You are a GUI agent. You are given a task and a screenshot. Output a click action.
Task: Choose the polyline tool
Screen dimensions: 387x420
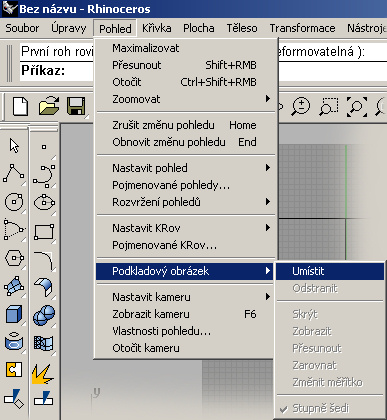[x=14, y=173]
